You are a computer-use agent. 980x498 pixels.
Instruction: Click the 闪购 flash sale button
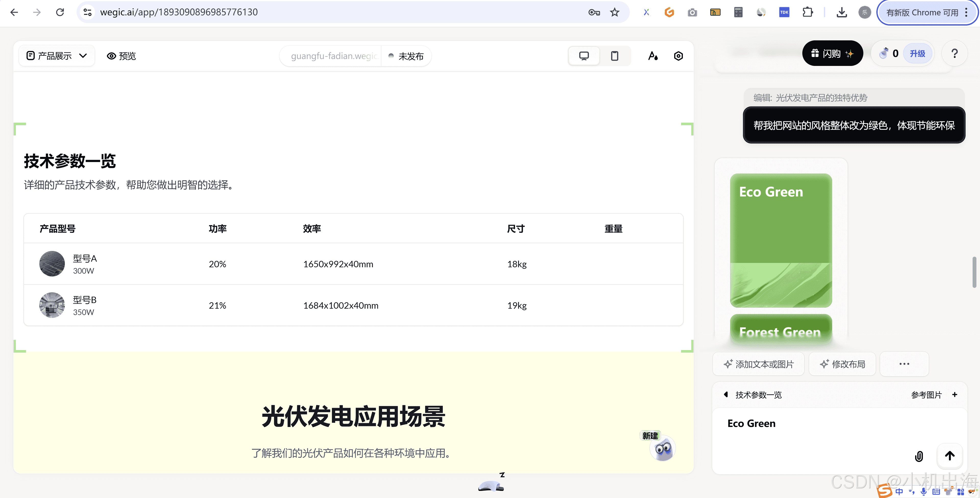tap(832, 53)
